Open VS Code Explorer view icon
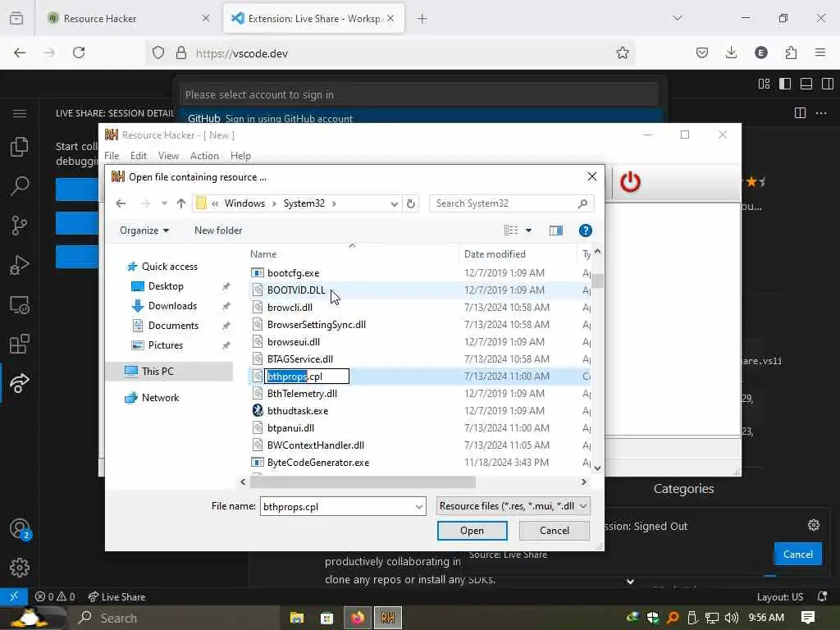 tap(20, 147)
